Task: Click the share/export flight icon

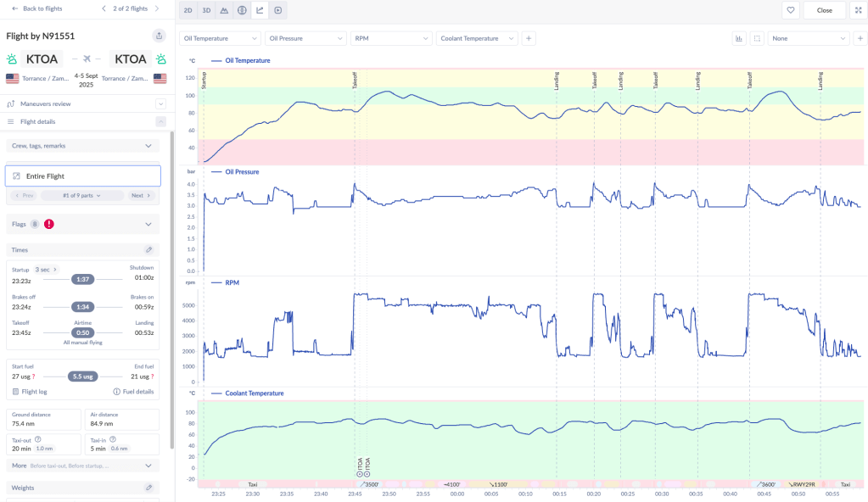Action: point(160,36)
